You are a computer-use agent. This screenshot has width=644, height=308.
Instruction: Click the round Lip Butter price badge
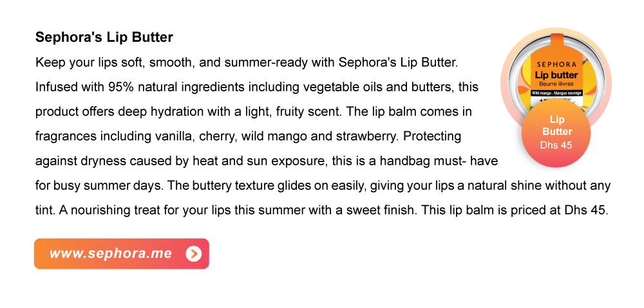(x=556, y=133)
